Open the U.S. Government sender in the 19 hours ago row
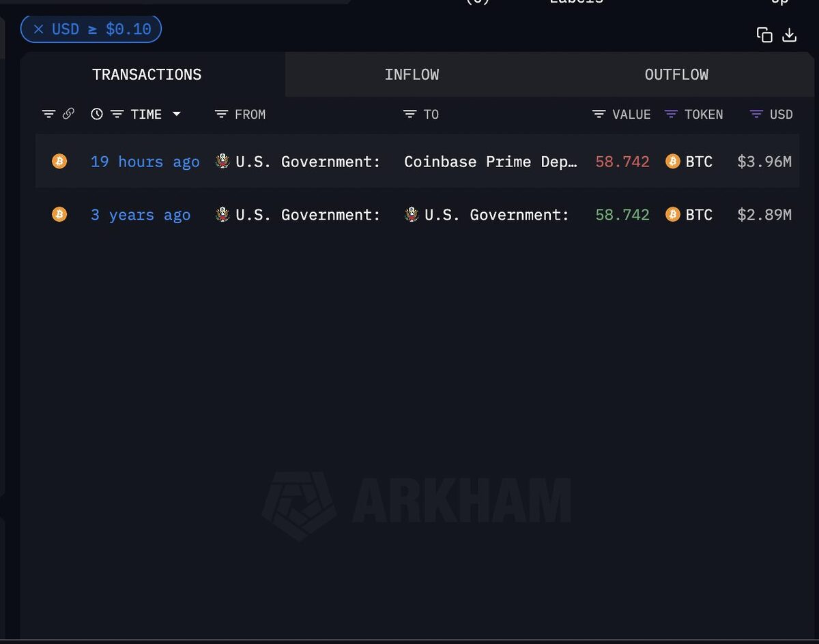Image resolution: width=819 pixels, height=644 pixels. pos(308,162)
